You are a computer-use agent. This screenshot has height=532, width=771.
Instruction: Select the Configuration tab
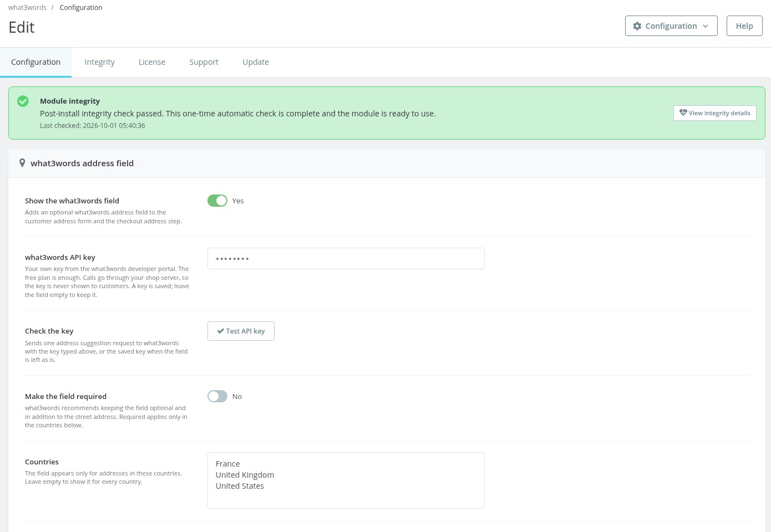pos(35,62)
